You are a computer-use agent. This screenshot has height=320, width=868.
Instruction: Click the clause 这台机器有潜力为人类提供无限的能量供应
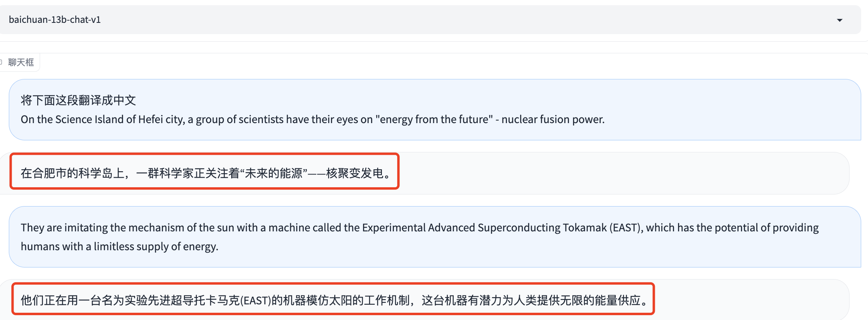531,300
